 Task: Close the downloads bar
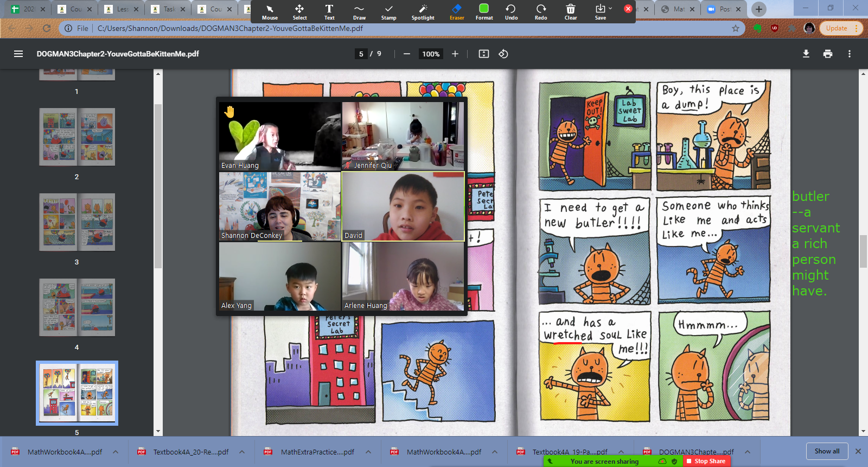point(858,451)
